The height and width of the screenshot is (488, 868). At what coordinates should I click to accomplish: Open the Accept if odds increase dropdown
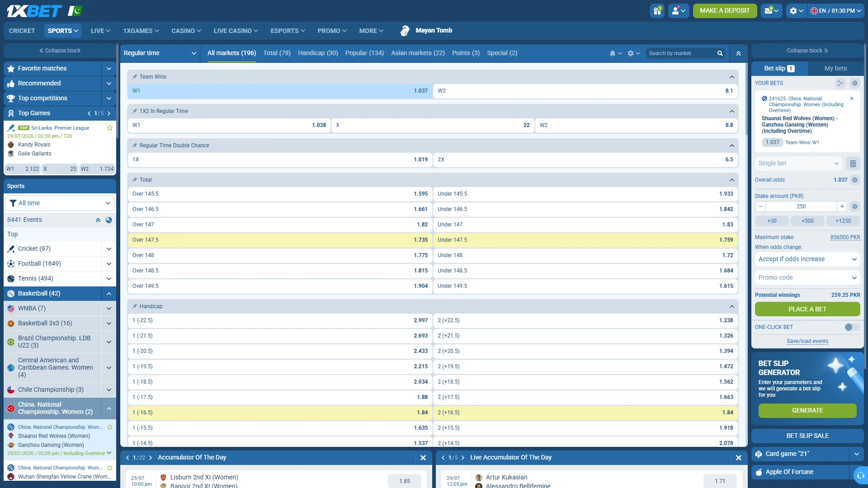click(807, 259)
